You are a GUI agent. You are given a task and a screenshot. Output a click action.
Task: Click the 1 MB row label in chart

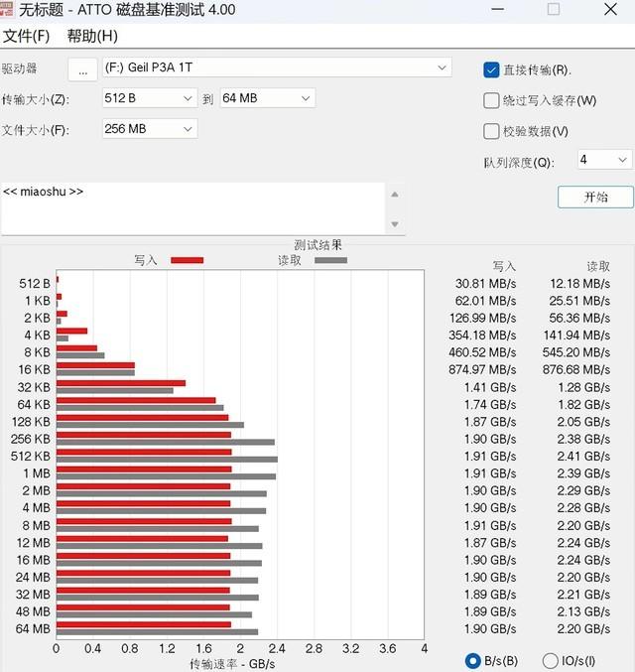[37, 473]
